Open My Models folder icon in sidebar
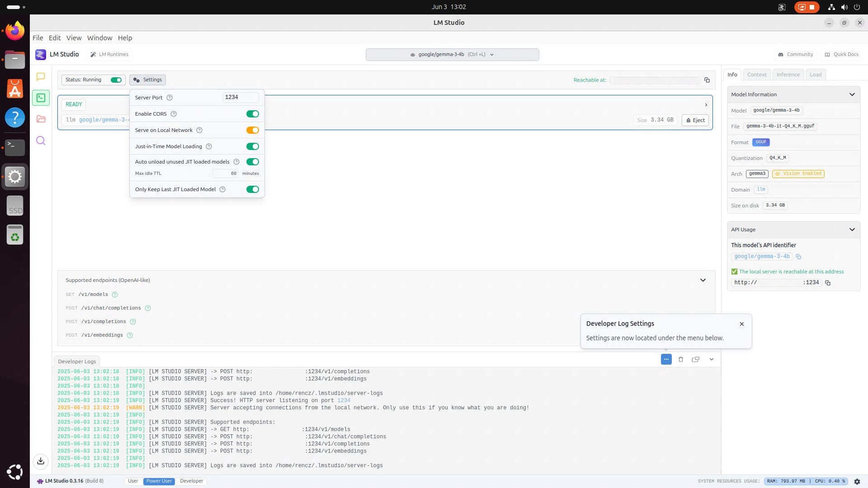Image resolution: width=868 pixels, height=488 pixels. [x=41, y=119]
